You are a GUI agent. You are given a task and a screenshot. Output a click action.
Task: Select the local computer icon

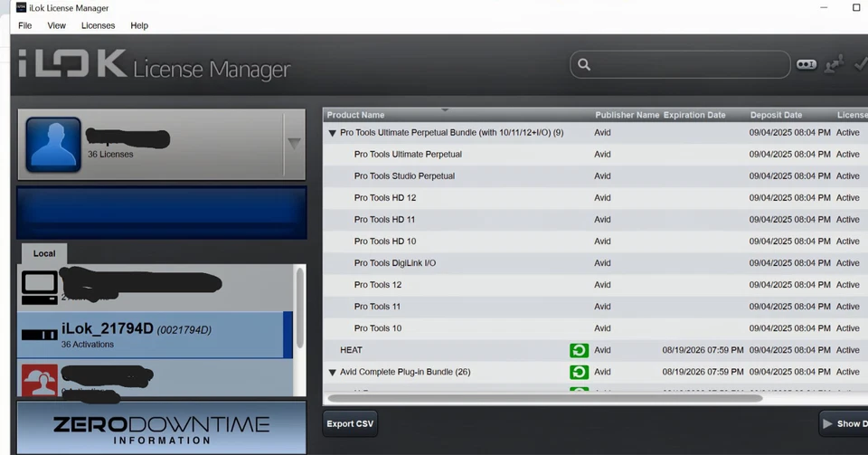(39, 288)
